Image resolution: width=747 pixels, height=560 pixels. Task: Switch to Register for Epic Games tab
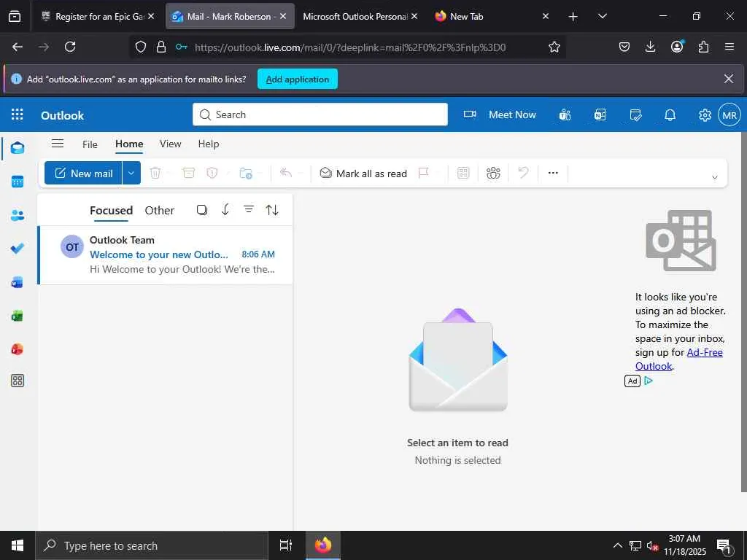98,16
